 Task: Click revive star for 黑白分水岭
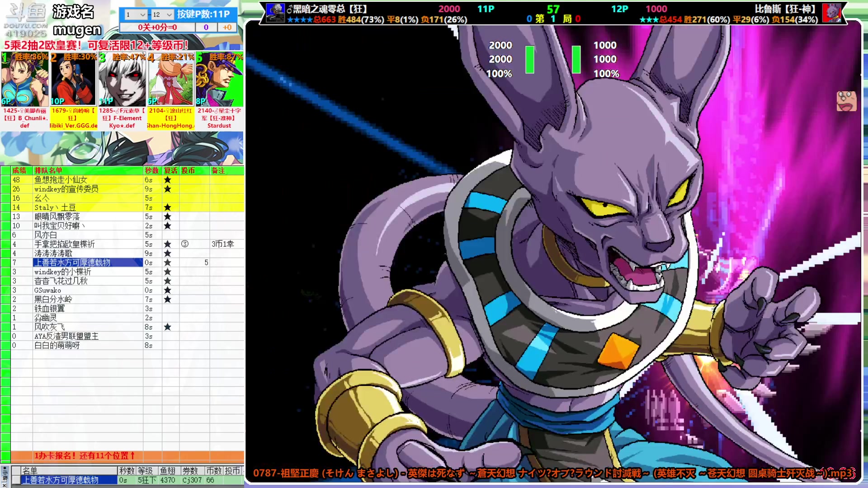pos(167,299)
